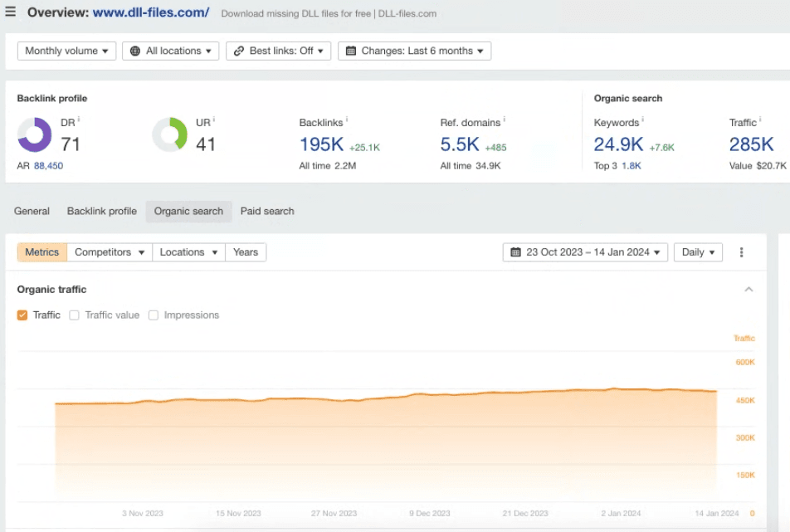Click the DR donut chart icon
The image size is (790, 532).
[35, 134]
